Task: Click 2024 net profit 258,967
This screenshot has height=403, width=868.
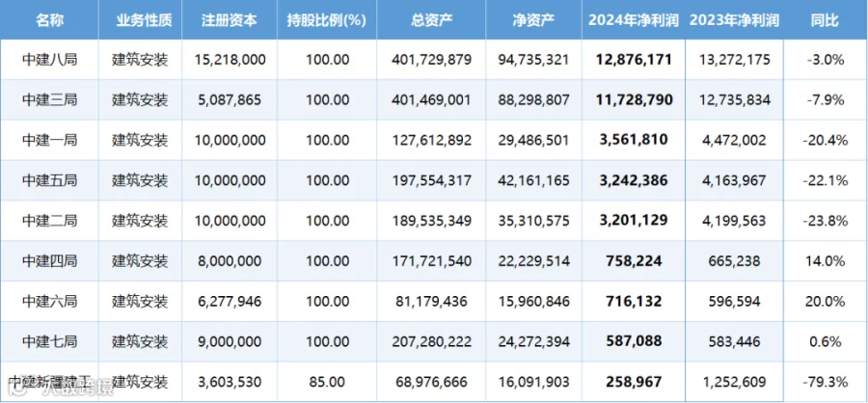Action: (x=634, y=382)
